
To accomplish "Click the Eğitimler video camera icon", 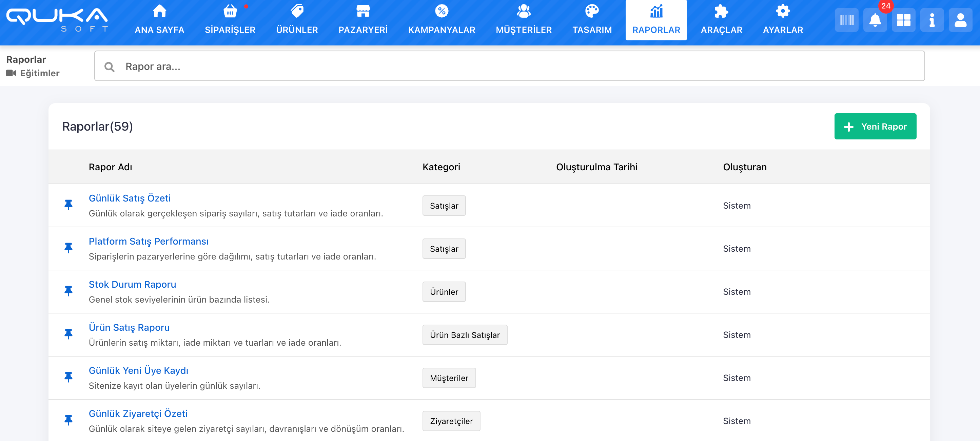I will (x=11, y=73).
